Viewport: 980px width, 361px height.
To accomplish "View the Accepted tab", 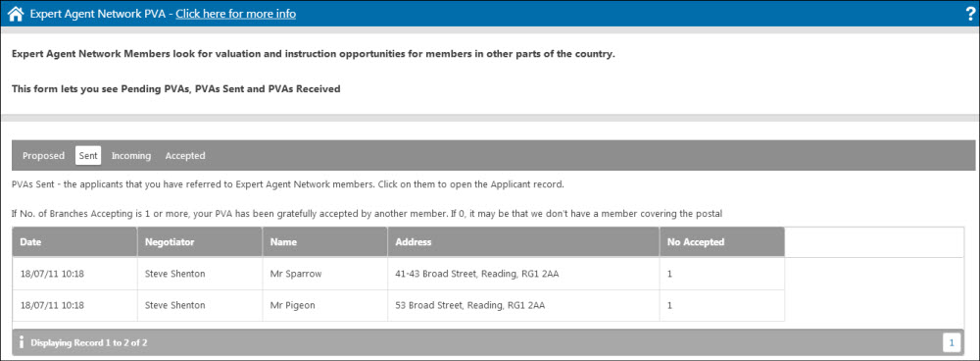I will pos(185,156).
